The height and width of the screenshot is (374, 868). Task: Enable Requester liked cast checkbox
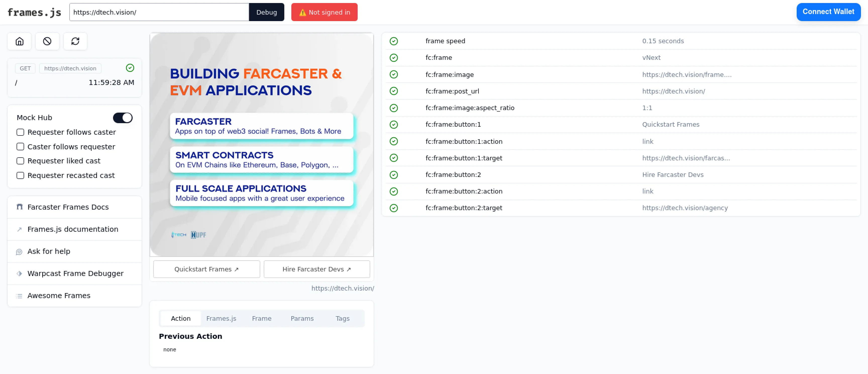point(20,161)
